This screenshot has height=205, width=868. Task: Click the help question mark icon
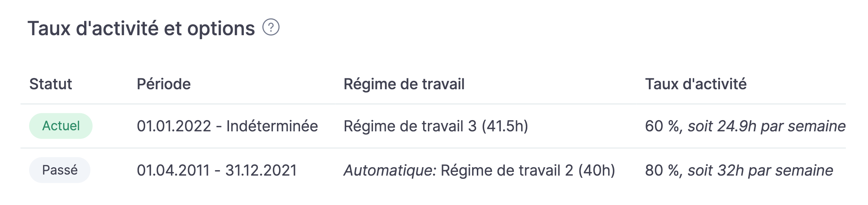[271, 28]
